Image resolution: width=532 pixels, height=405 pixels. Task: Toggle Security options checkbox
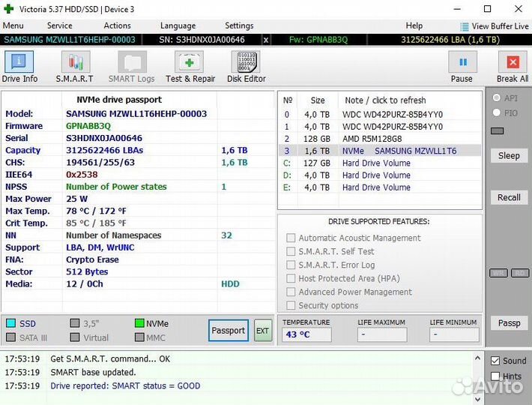pyautogui.click(x=291, y=305)
